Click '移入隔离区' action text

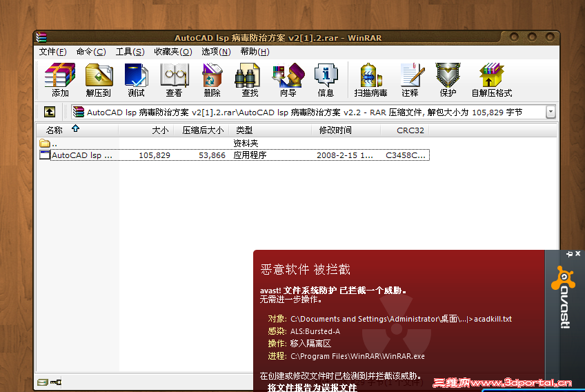click(310, 344)
